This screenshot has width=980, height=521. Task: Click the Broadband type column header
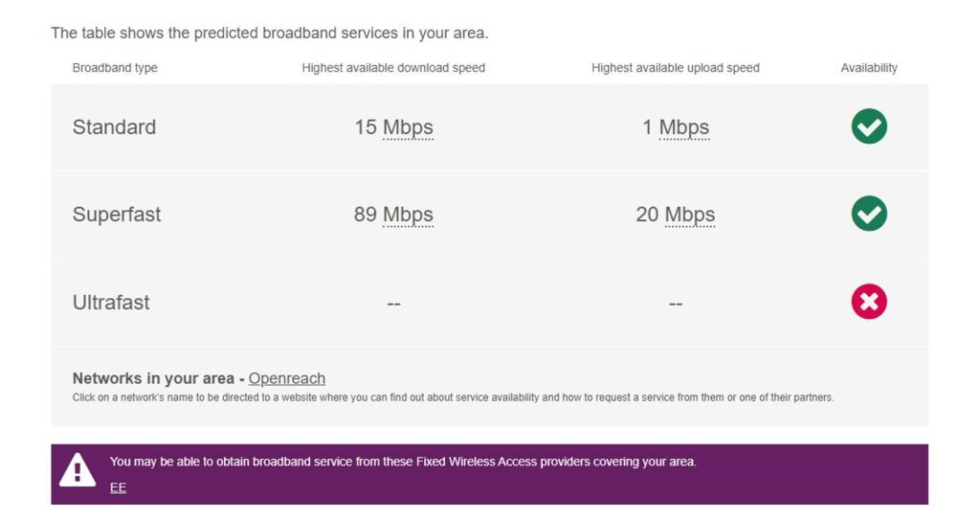click(115, 68)
